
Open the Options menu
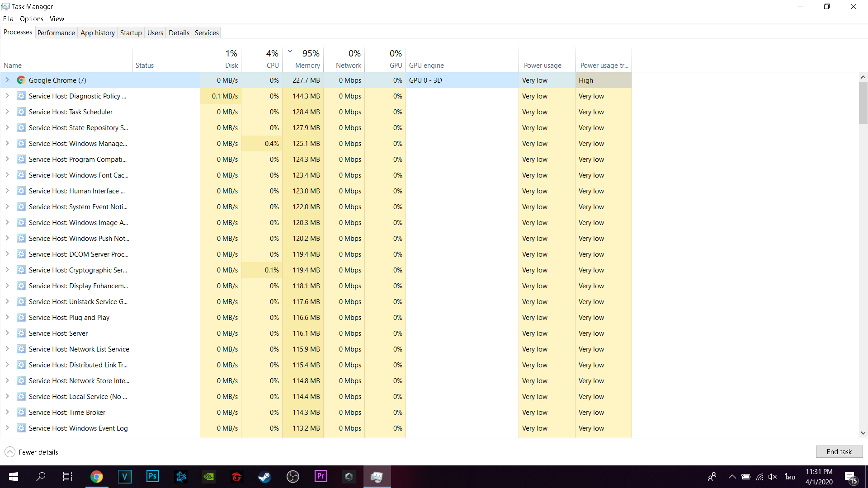tap(31, 19)
